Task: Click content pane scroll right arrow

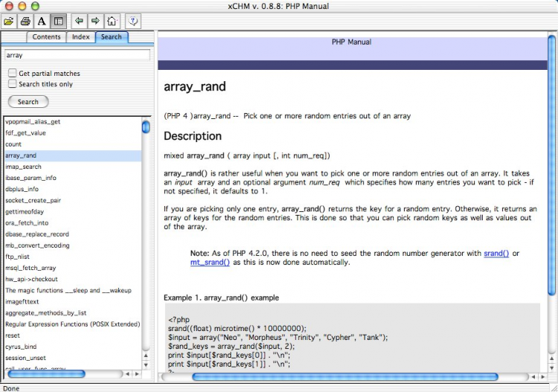Action: tap(542, 376)
